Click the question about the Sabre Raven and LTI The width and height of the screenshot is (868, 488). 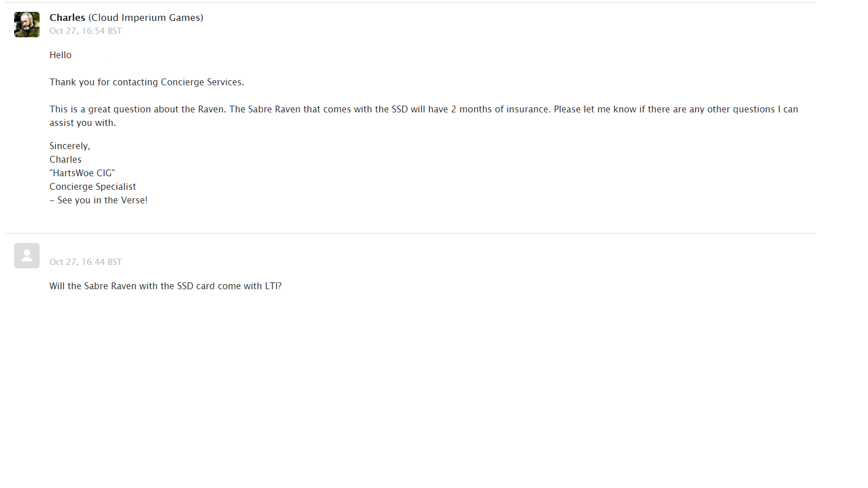pyautogui.click(x=165, y=286)
